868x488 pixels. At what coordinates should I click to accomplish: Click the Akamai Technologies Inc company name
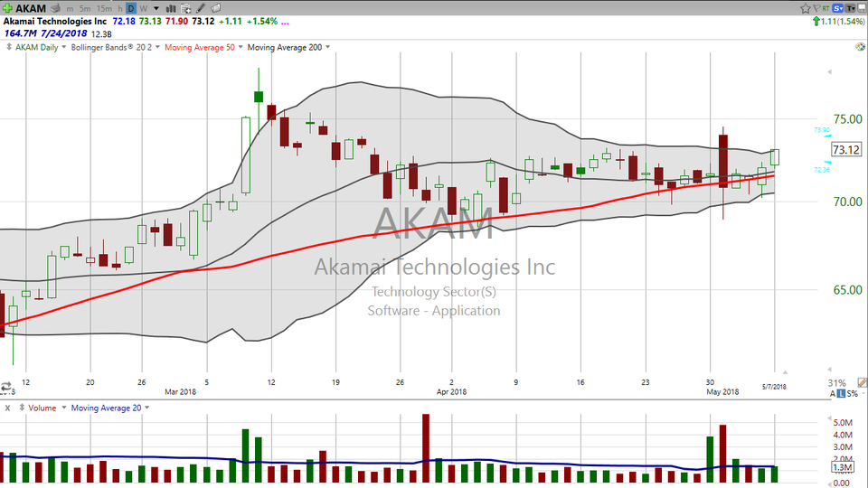click(x=55, y=21)
